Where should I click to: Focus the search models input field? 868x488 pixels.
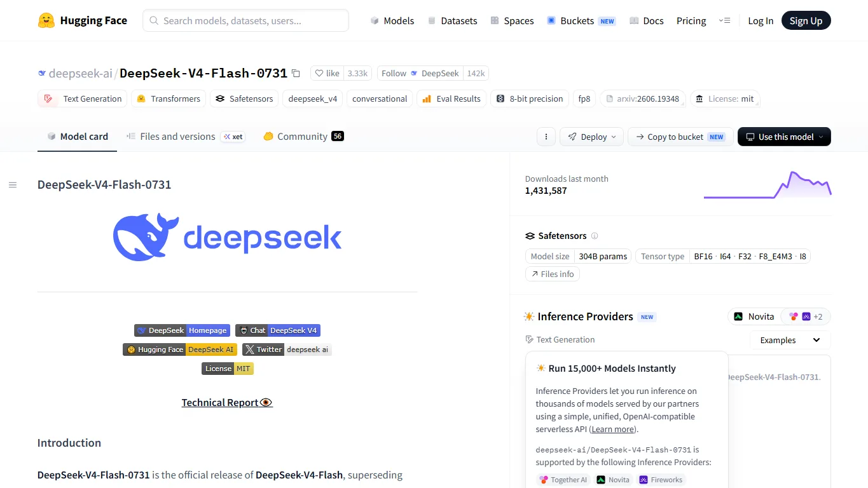point(245,20)
